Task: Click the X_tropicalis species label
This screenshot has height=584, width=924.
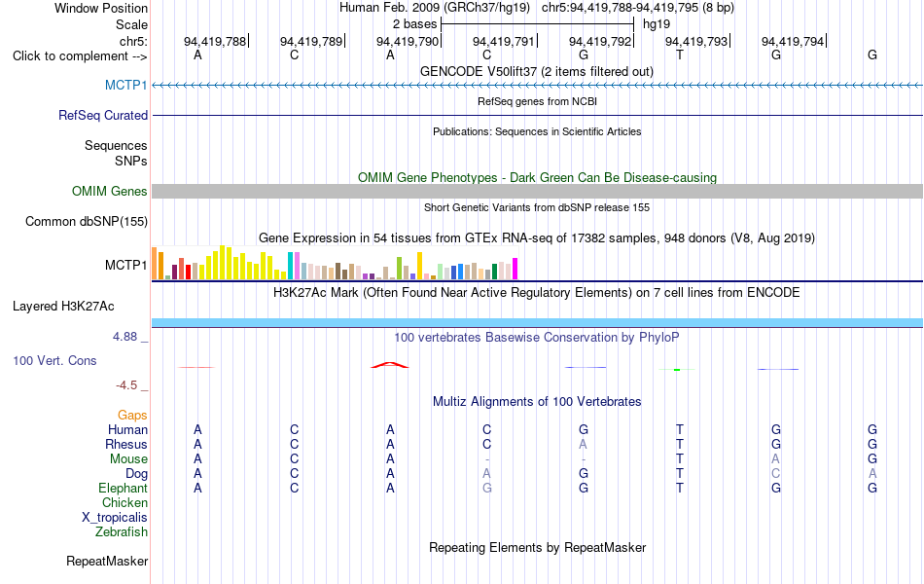Action: pos(115,518)
